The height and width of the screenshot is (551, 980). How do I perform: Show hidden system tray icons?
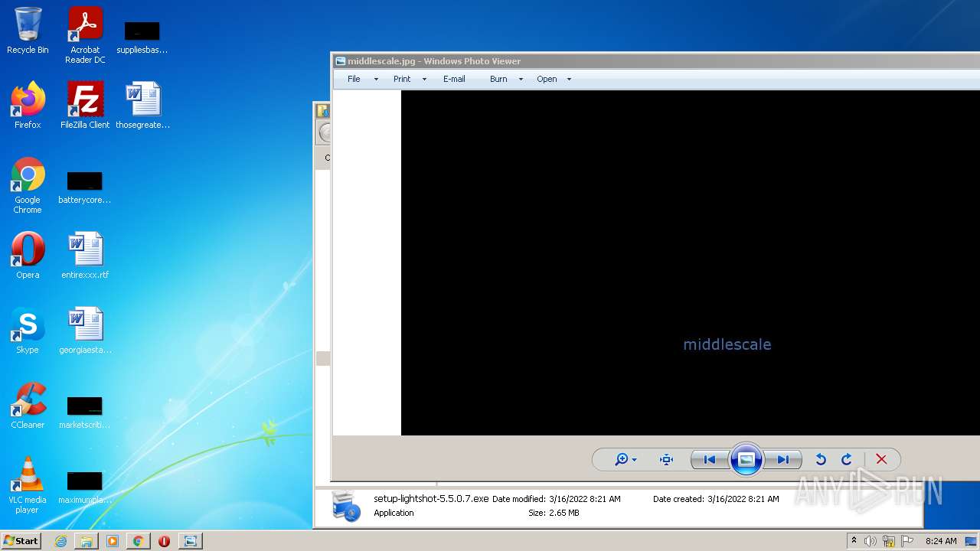(854, 540)
